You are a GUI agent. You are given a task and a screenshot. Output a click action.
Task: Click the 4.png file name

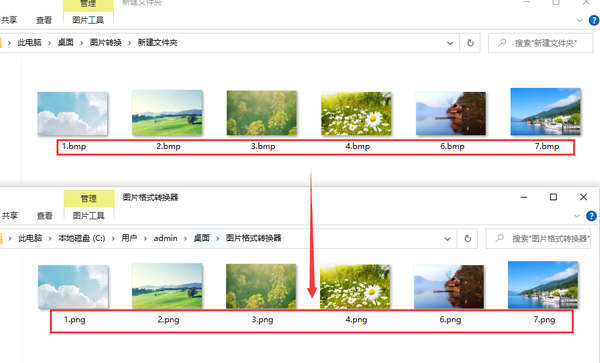(x=356, y=320)
